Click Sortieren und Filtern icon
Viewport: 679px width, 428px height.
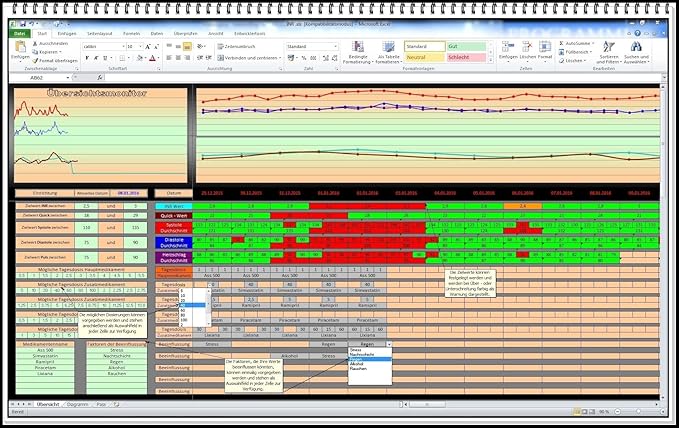(609, 48)
